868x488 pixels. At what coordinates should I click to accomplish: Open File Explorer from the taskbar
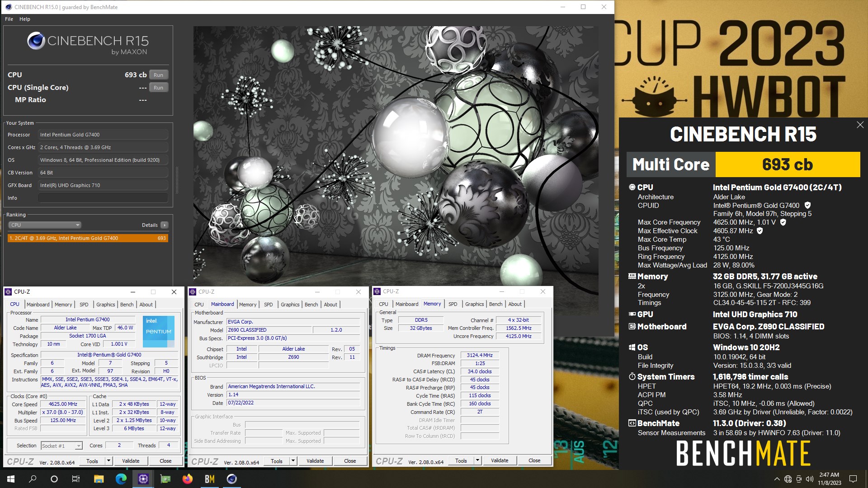pyautogui.click(x=99, y=479)
